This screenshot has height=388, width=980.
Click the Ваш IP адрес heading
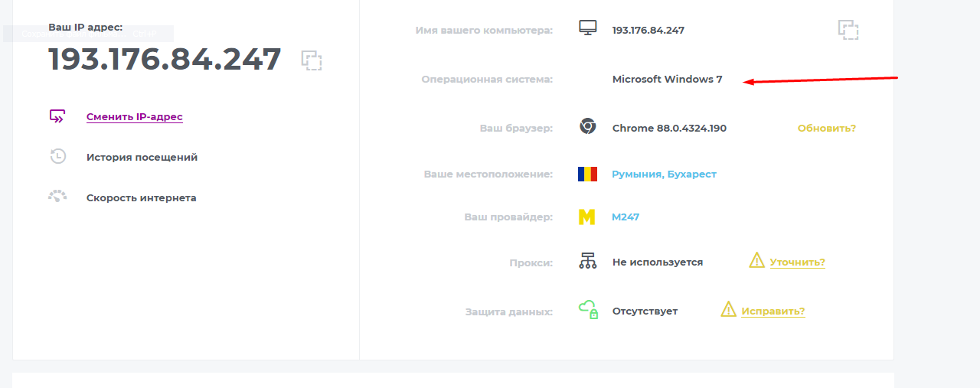(85, 27)
